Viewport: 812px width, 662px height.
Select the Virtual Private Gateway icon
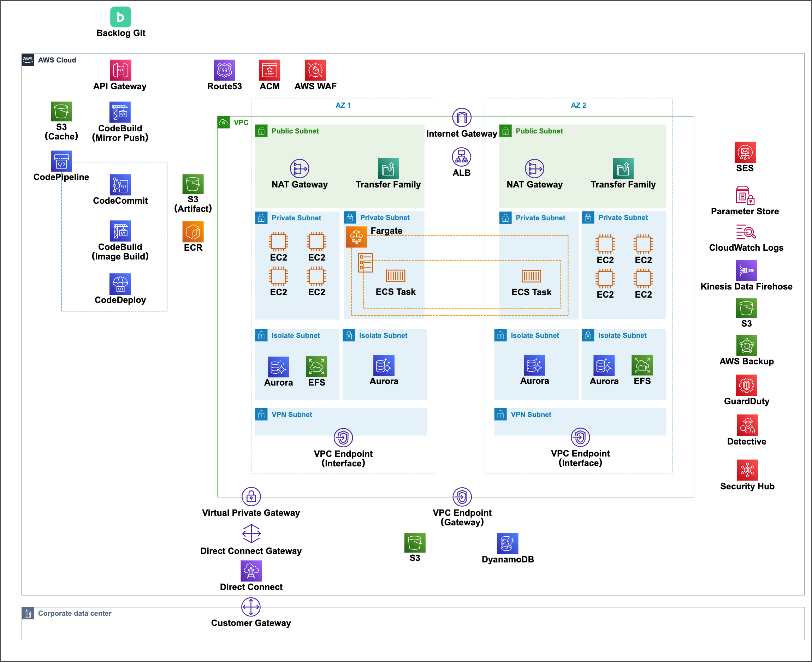tap(251, 496)
